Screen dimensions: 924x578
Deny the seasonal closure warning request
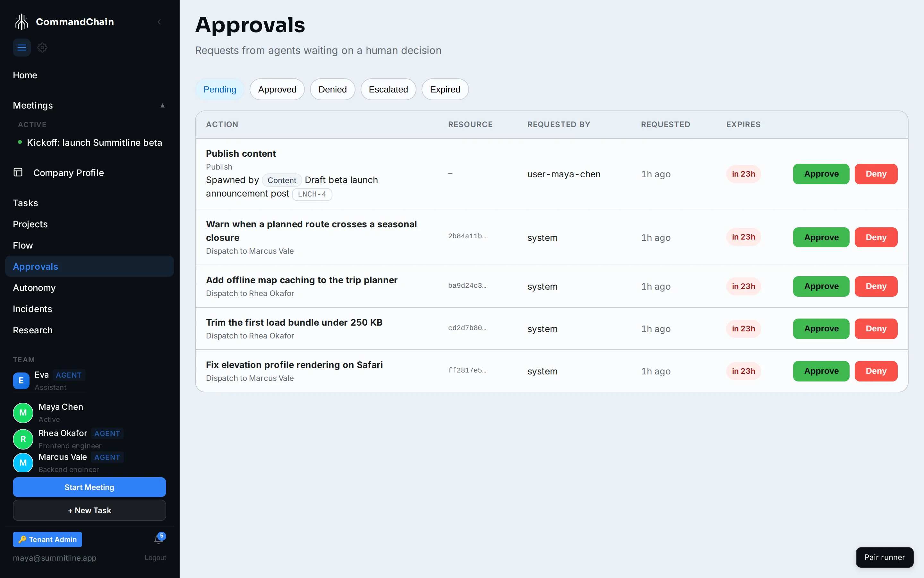click(x=876, y=237)
